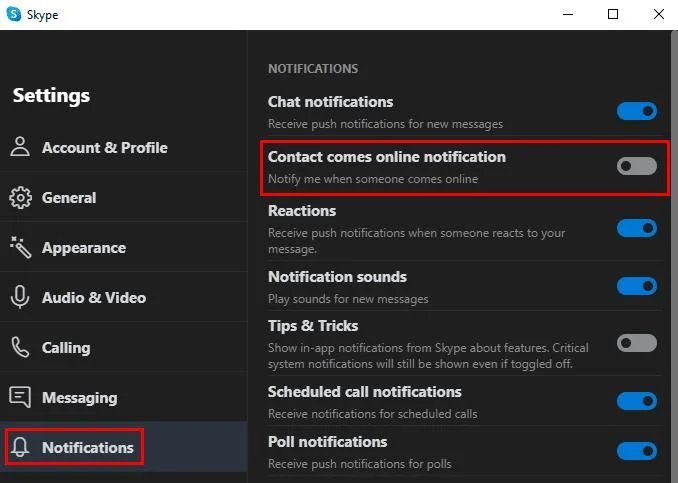
Task: Turn off Notification sounds switch
Action: click(636, 286)
